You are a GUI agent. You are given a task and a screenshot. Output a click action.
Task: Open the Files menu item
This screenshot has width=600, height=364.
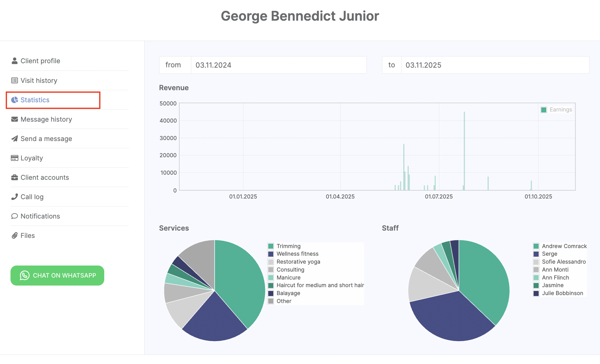click(x=28, y=235)
